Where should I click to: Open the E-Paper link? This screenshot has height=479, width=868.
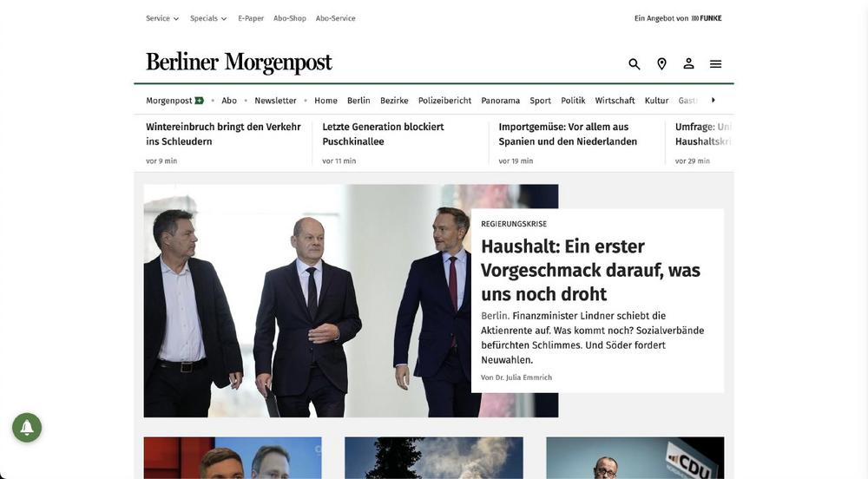coord(251,18)
